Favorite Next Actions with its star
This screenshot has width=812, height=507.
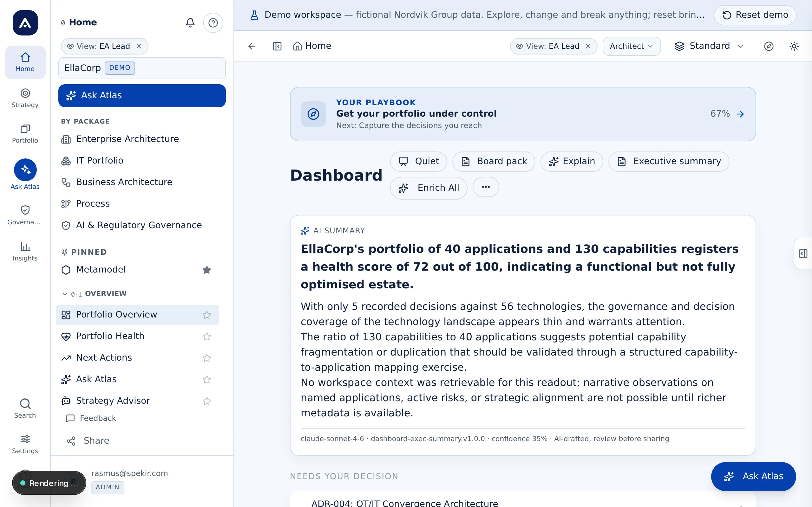click(207, 358)
